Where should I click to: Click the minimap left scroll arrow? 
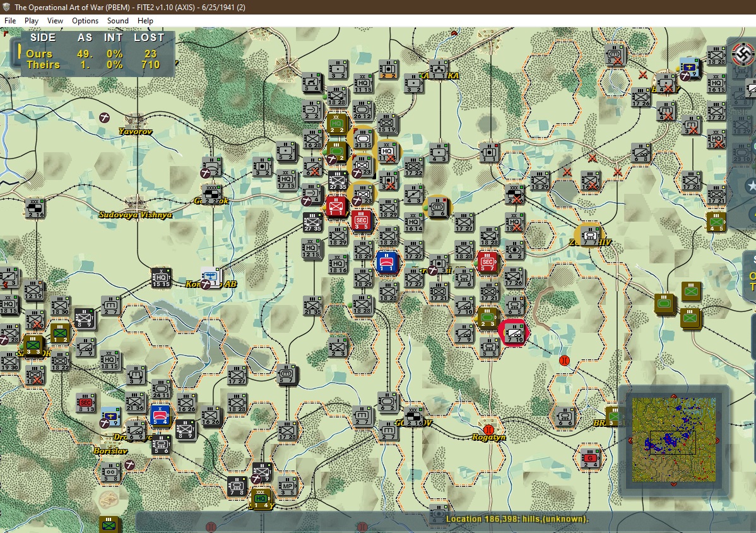(630, 440)
